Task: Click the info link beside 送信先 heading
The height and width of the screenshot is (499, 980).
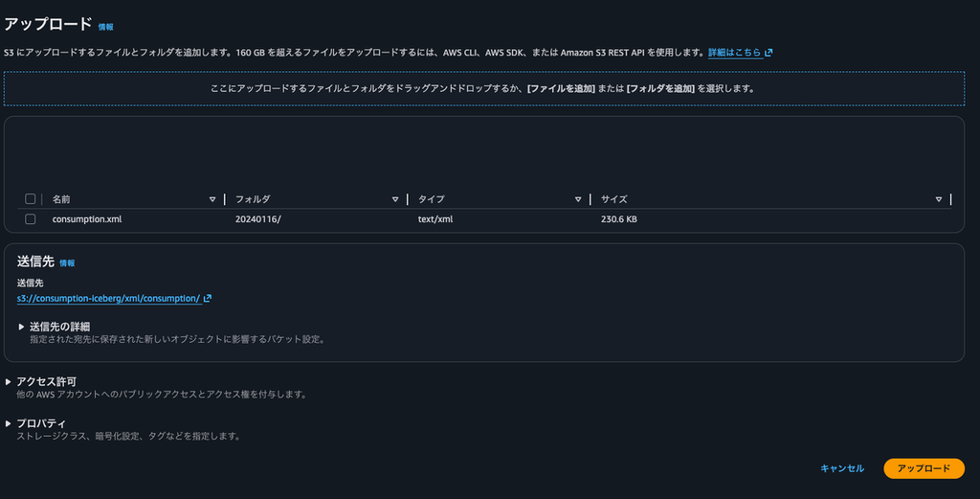Action: point(67,263)
